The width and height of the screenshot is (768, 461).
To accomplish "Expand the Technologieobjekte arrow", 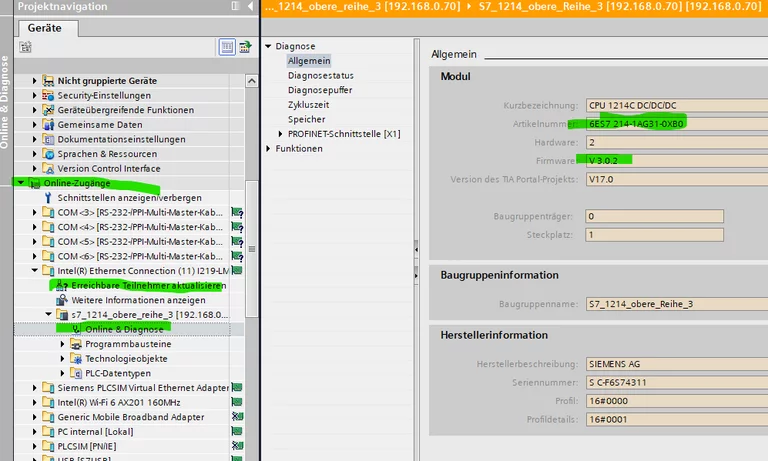I will 62,359.
